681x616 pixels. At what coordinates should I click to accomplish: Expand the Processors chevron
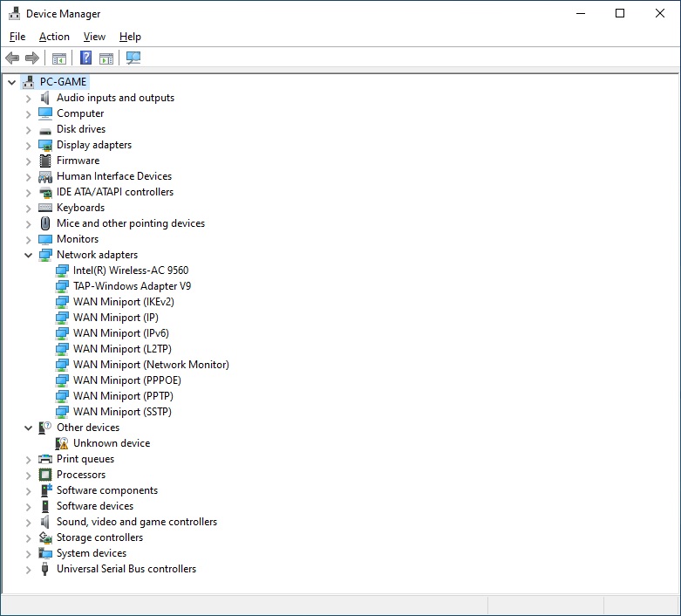pyautogui.click(x=28, y=476)
